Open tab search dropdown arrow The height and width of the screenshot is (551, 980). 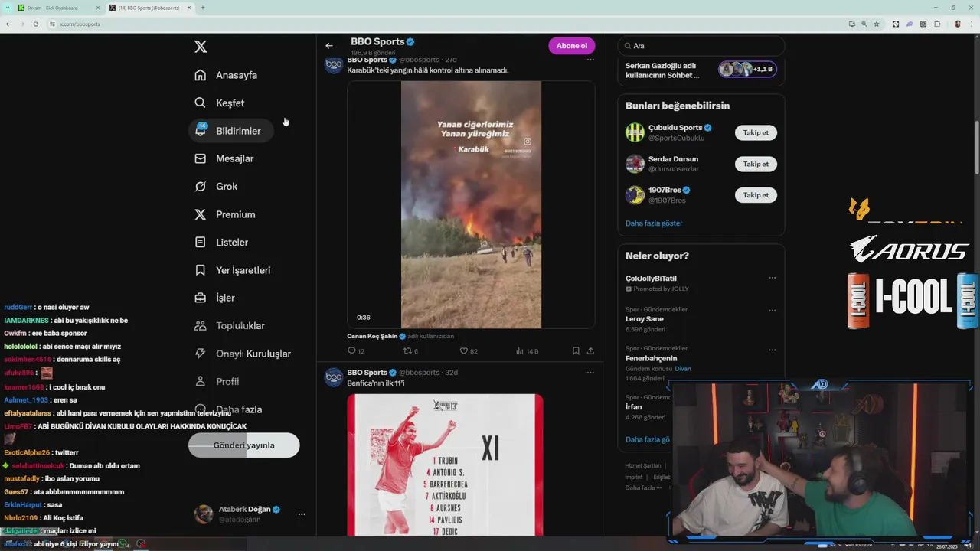pos(8,8)
